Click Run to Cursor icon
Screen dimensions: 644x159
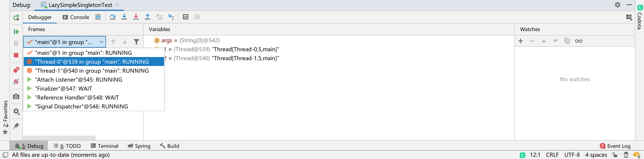tap(171, 17)
